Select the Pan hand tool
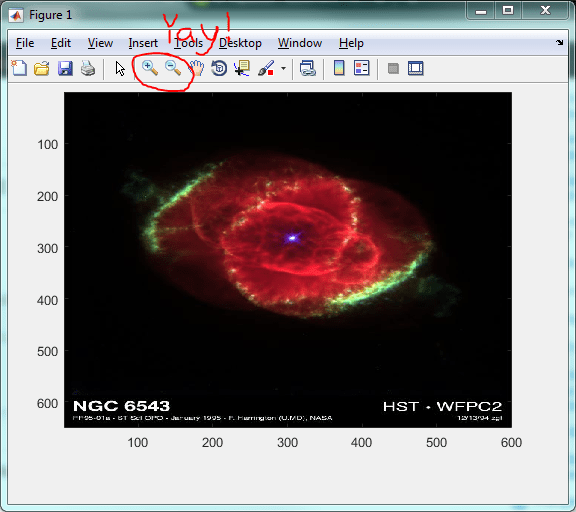The image size is (576, 512). (x=197, y=68)
